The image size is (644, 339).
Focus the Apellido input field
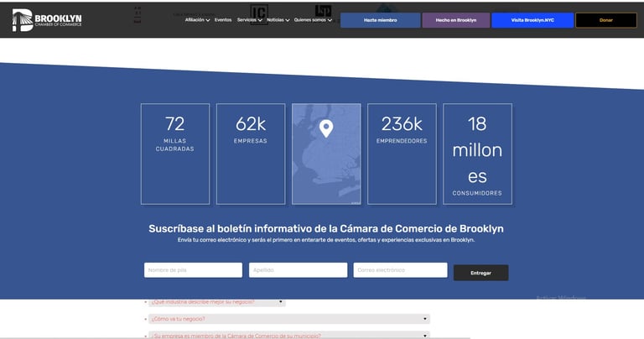298,270
